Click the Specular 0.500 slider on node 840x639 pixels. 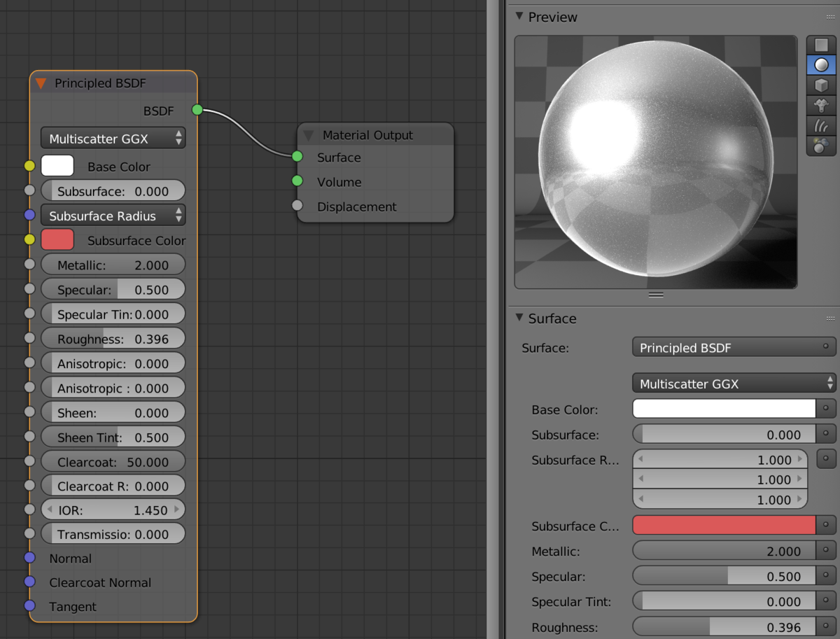point(113,289)
